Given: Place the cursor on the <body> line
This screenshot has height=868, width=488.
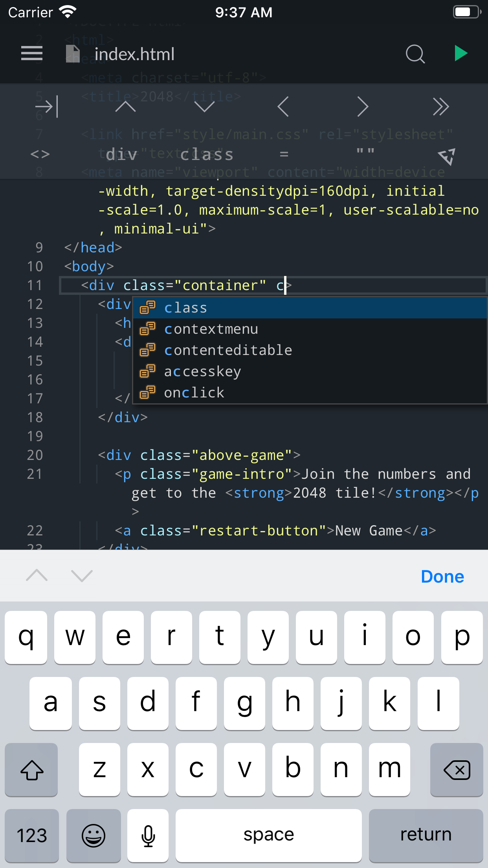Looking at the screenshot, I should [x=89, y=266].
